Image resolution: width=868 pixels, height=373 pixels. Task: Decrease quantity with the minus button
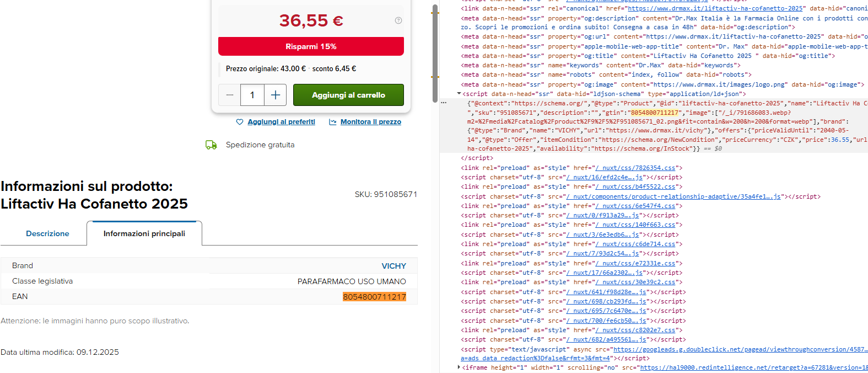(230, 95)
